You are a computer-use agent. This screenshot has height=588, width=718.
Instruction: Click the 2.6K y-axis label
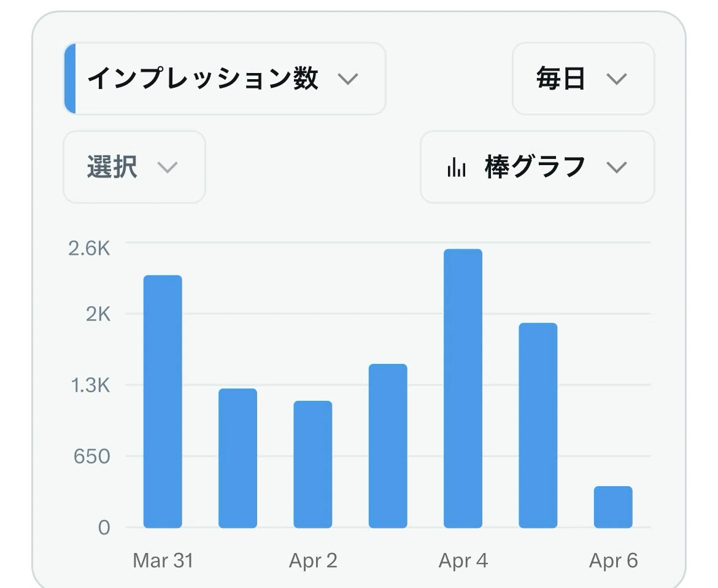[90, 249]
